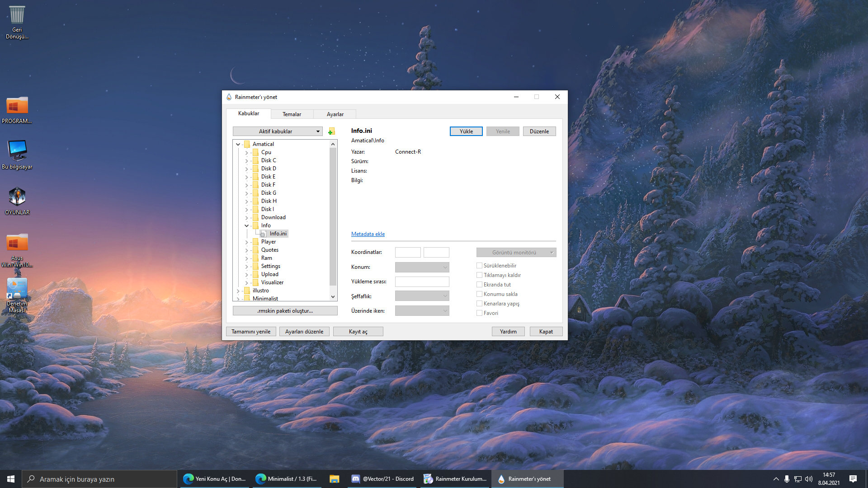The width and height of the screenshot is (868, 488).
Task: Open Denetim Masası desktop shortcut
Action: [x=17, y=296]
